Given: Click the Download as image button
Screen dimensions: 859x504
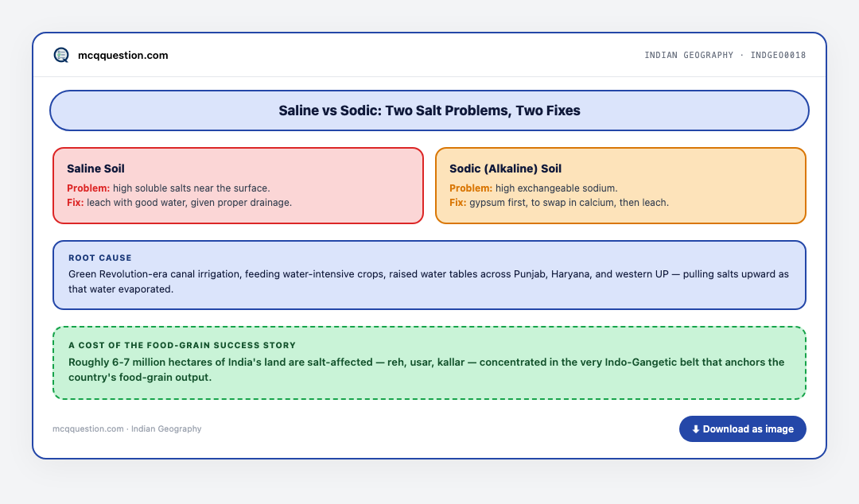Looking at the screenshot, I should 742,429.
